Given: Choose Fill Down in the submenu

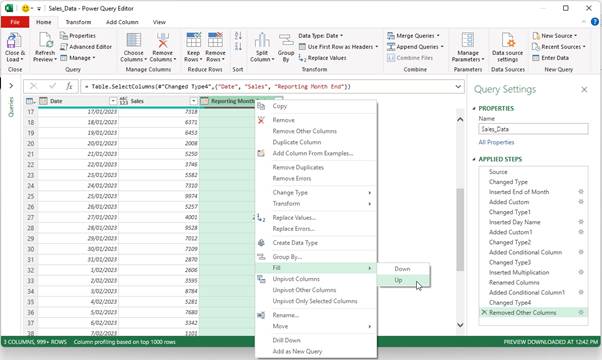Looking at the screenshot, I should 403,269.
